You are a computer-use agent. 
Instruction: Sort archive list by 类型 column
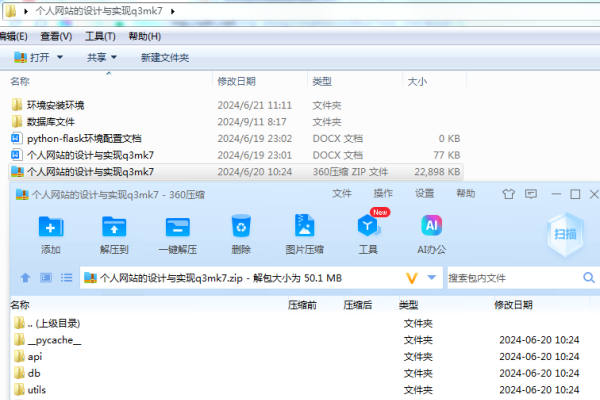[x=408, y=305]
